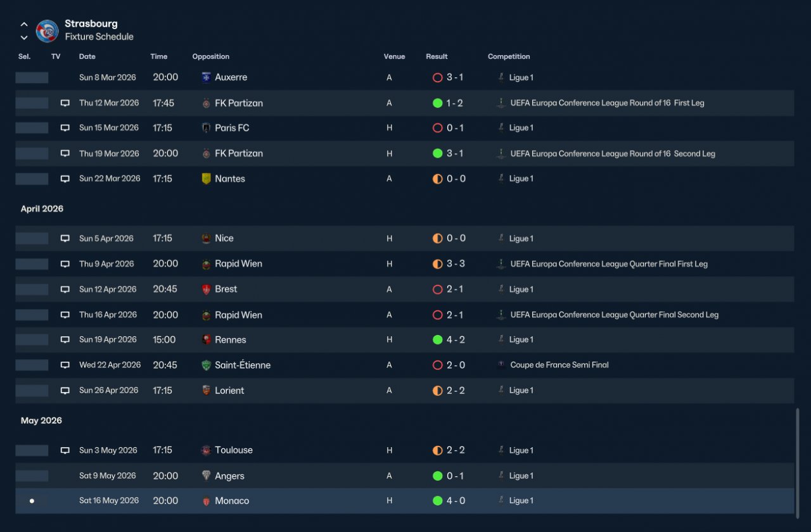Screen dimensions: 811x532
Task: Click the Rennes club crest
Action: pyautogui.click(x=206, y=340)
